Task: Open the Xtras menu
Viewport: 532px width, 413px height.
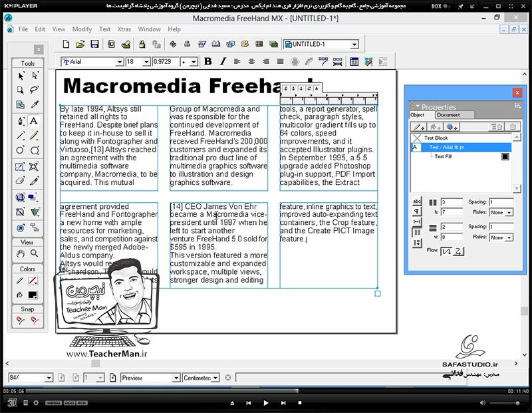Action: tap(124, 29)
